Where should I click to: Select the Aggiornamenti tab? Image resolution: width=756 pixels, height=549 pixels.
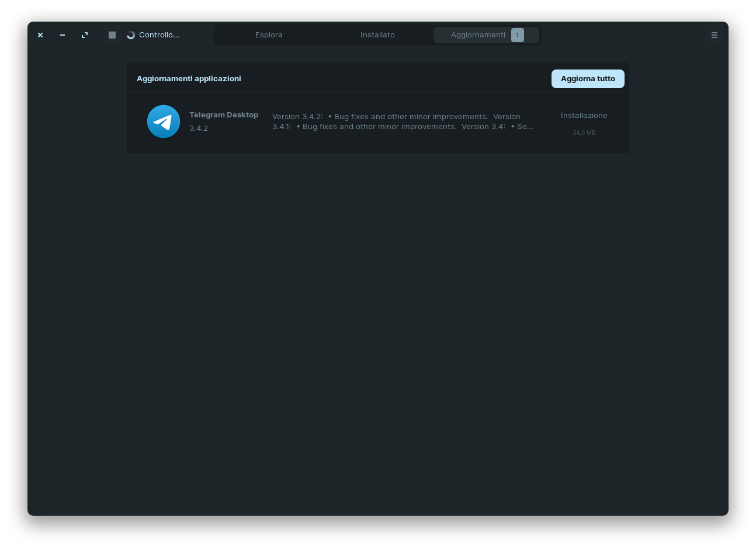[486, 35]
